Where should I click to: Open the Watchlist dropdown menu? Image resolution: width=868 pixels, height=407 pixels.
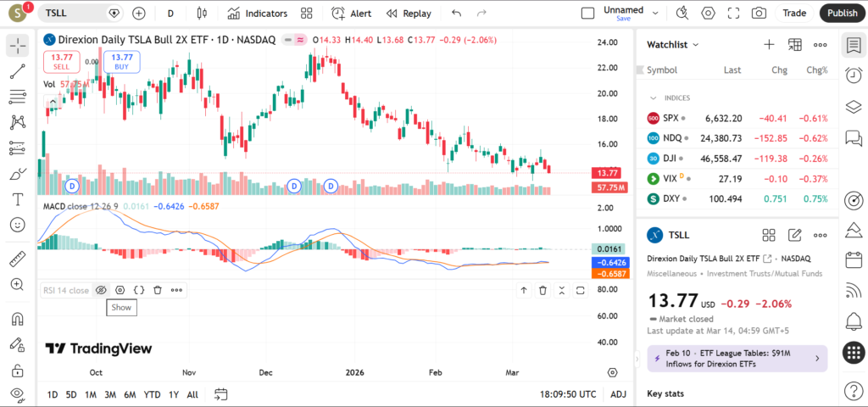[673, 44]
